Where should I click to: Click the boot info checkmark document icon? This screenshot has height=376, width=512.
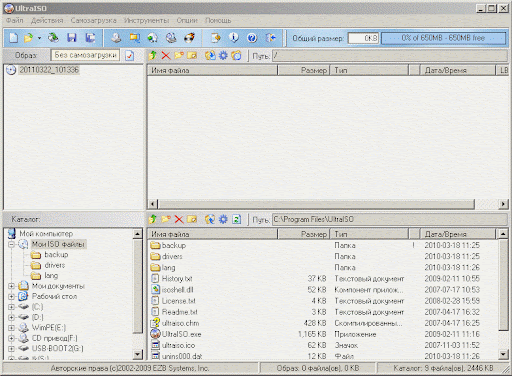(x=129, y=55)
